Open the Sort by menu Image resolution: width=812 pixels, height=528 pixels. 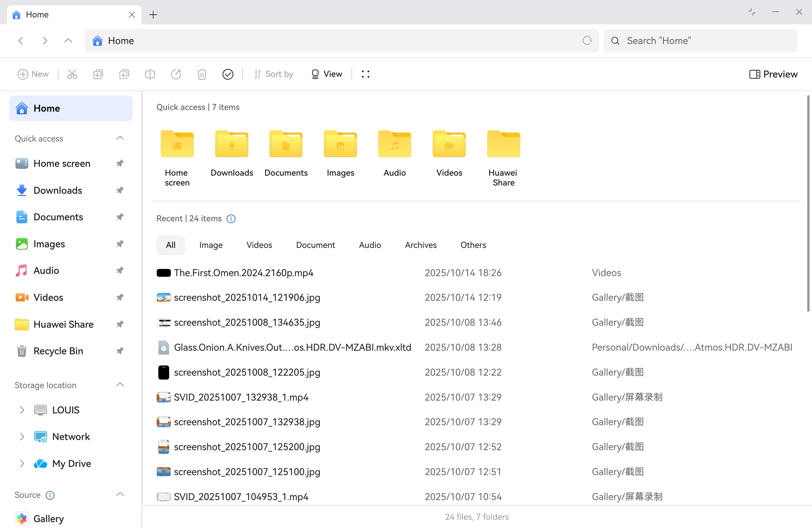tap(273, 74)
